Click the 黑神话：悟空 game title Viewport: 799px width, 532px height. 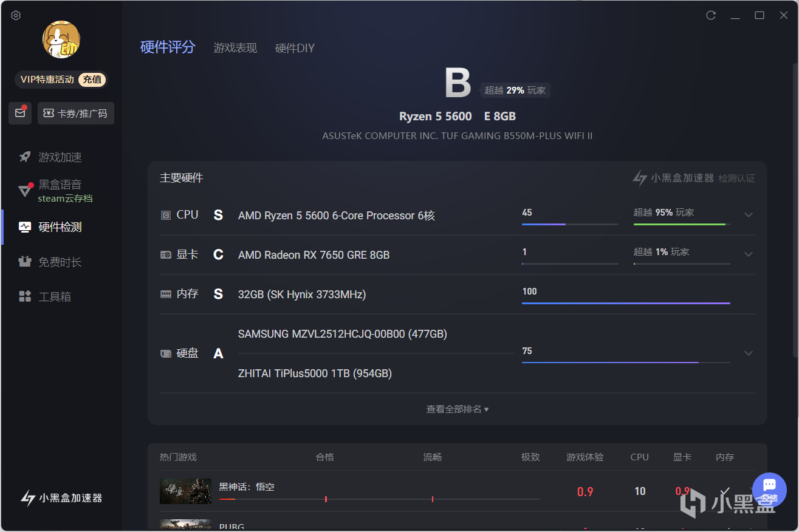(247, 487)
